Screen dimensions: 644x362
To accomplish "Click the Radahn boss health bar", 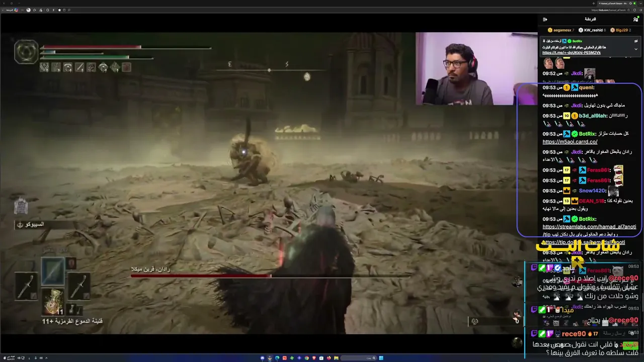I will 270,276.
